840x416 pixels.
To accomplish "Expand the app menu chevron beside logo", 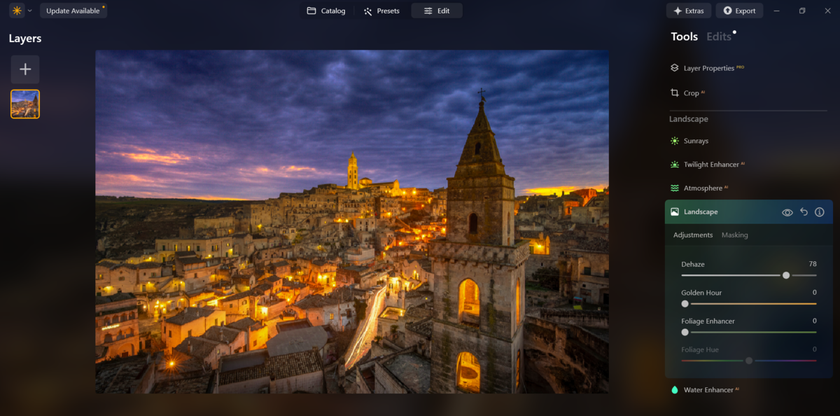I will 29,11.
